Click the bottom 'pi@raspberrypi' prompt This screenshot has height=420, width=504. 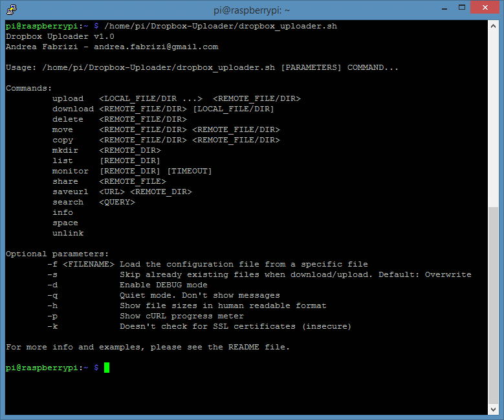pyautogui.click(x=42, y=368)
